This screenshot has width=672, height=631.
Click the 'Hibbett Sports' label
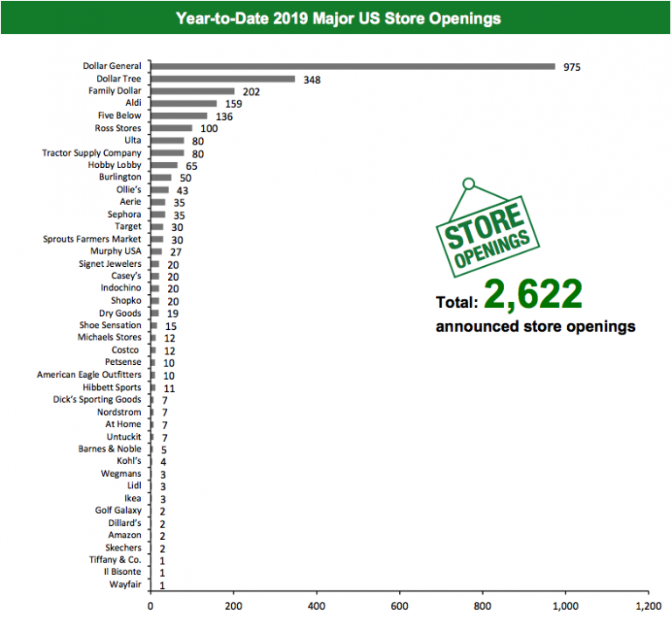pos(112,388)
